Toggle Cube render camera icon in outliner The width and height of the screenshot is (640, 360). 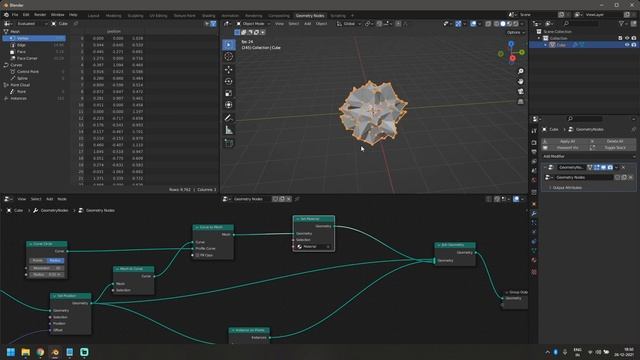[633, 45]
